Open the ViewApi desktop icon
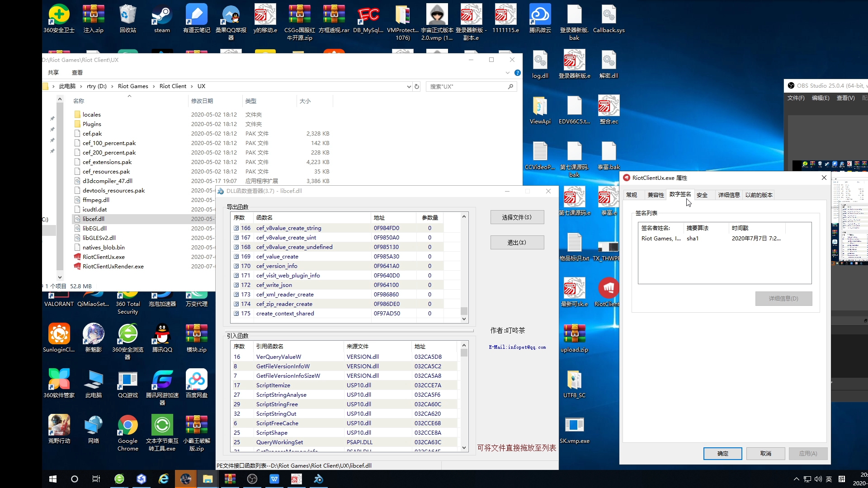Screen dimensions: 868x488 coord(540,110)
